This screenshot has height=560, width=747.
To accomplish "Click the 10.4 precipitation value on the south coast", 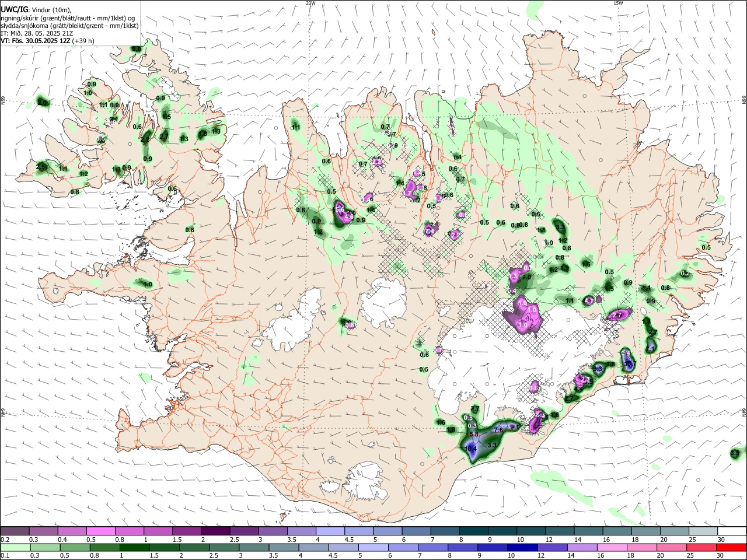I will coord(470,448).
